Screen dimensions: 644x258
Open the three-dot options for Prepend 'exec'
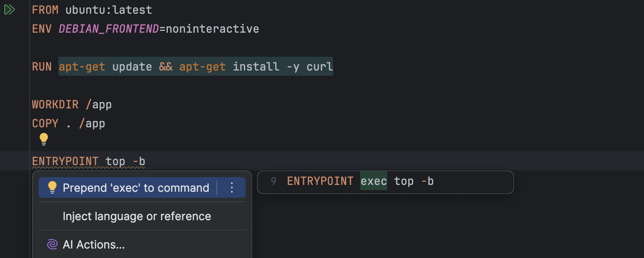(x=232, y=187)
